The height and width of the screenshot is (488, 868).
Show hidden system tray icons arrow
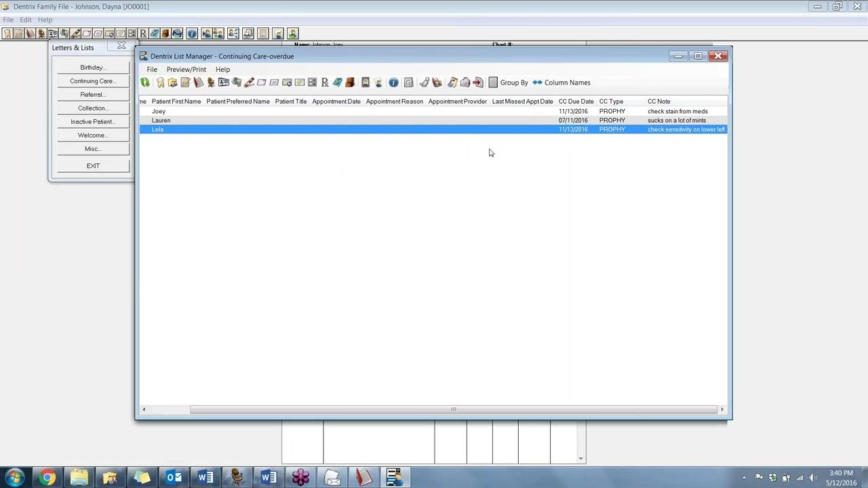[x=744, y=477]
